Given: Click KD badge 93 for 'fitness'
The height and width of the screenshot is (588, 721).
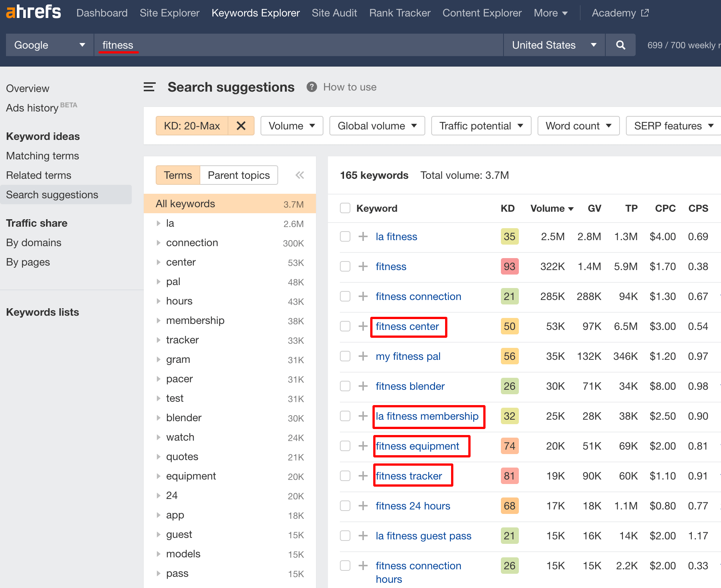Looking at the screenshot, I should click(x=509, y=266).
